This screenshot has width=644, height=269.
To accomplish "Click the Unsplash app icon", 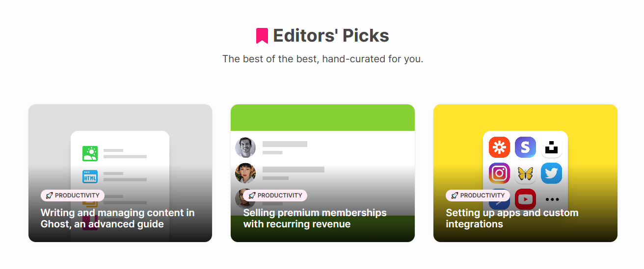I will coord(551,147).
